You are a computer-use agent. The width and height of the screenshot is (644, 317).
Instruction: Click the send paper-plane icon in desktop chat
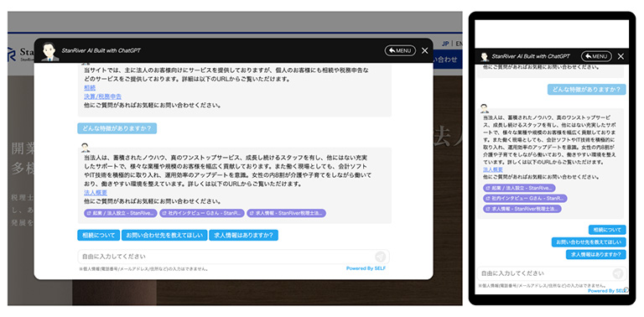(381, 257)
